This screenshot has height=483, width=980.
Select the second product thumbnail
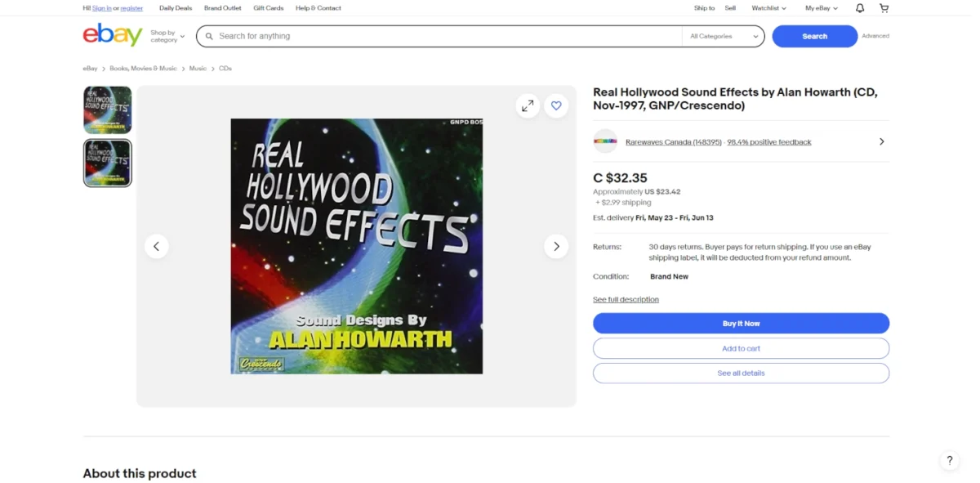(x=107, y=163)
